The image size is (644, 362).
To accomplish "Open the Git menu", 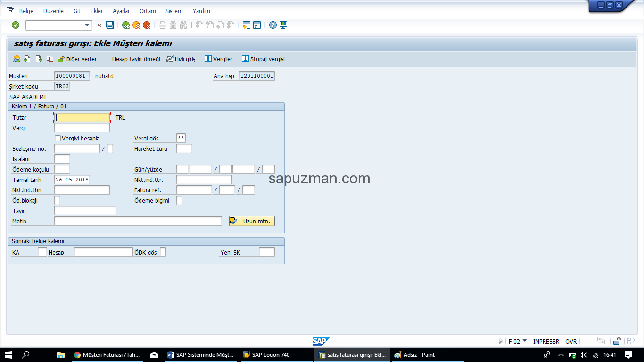I will 77,11.
